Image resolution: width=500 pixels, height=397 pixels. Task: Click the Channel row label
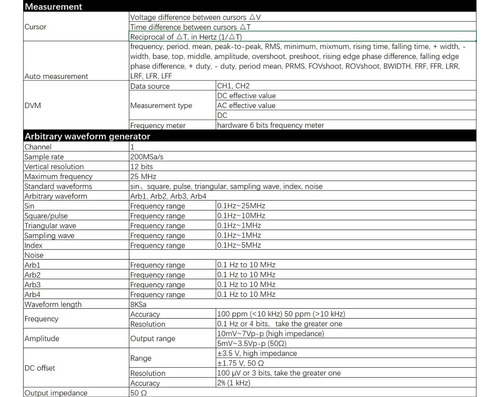pos(76,147)
